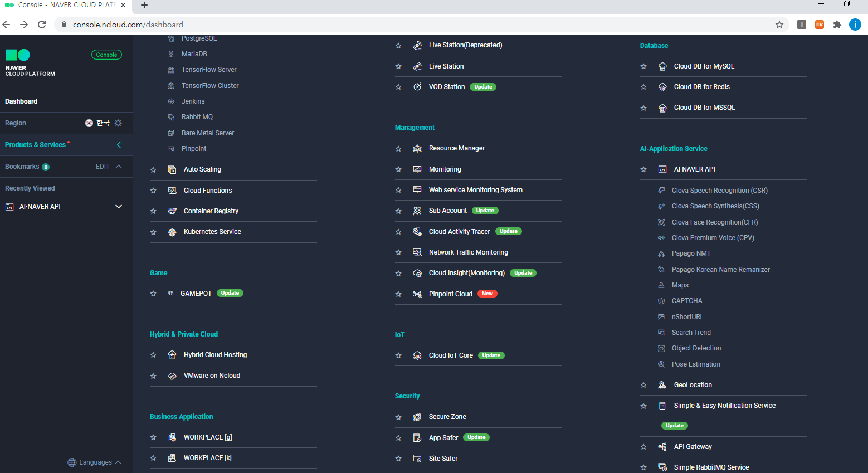Click the App Safer icon
This screenshot has width=868, height=473.
click(417, 438)
